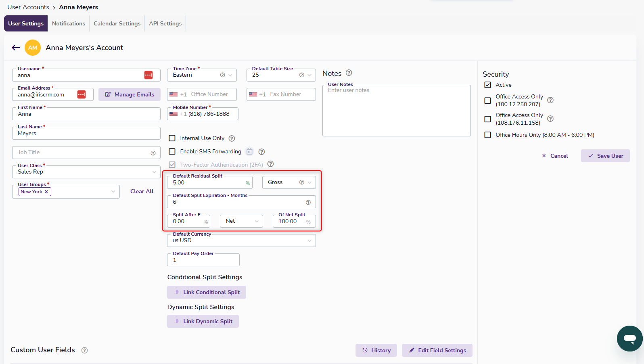Click the back arrow beside the avatar
The height and width of the screenshot is (364, 644).
16,48
